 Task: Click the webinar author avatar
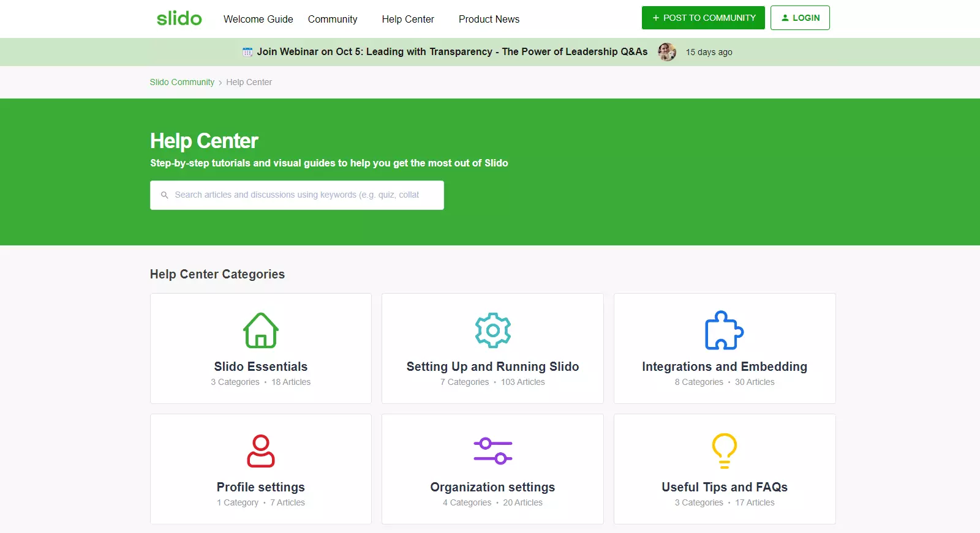pos(667,52)
